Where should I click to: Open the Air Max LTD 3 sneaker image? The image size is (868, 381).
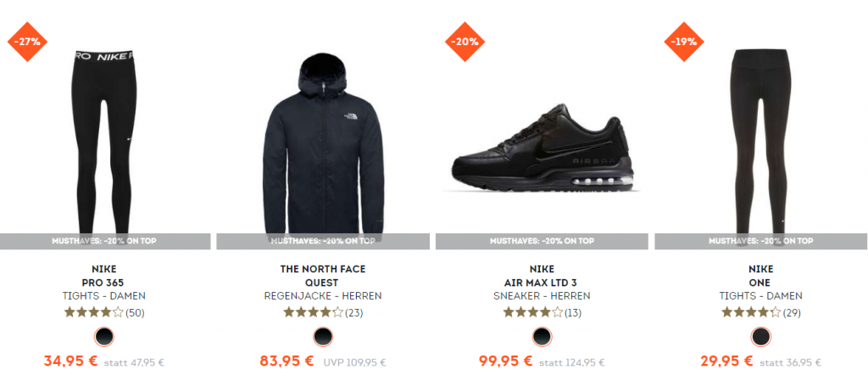coord(540,148)
